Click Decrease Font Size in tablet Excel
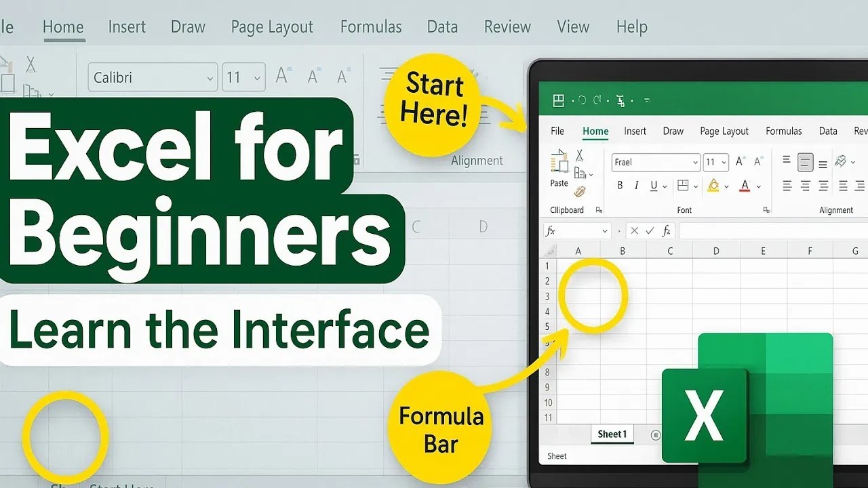The height and width of the screenshot is (488, 868). [x=758, y=162]
